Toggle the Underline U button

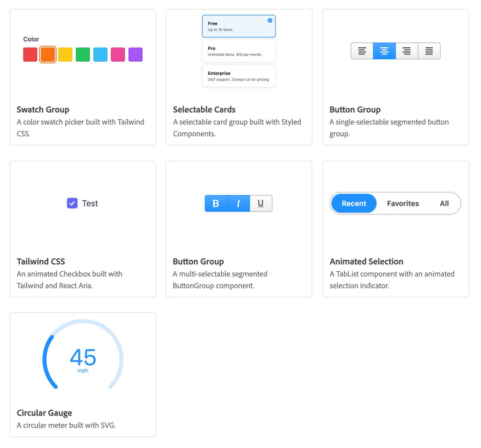point(261,204)
